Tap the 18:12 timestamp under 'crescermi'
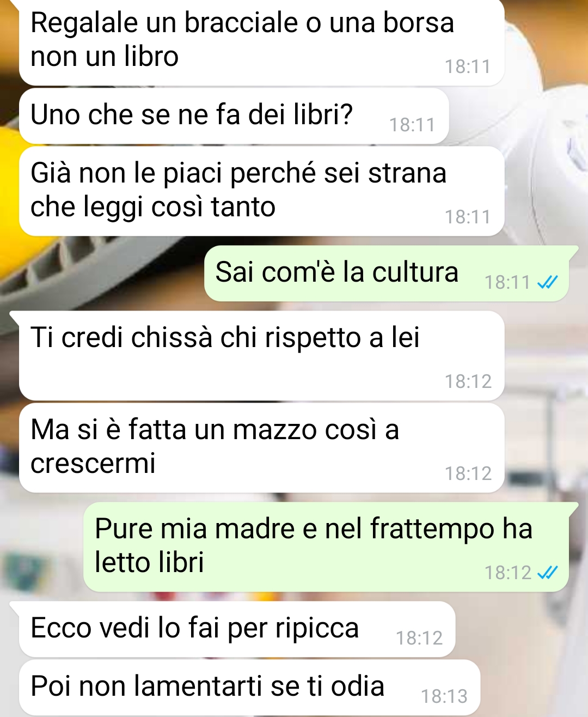Viewport: 588px width, 717px height. 468,473
